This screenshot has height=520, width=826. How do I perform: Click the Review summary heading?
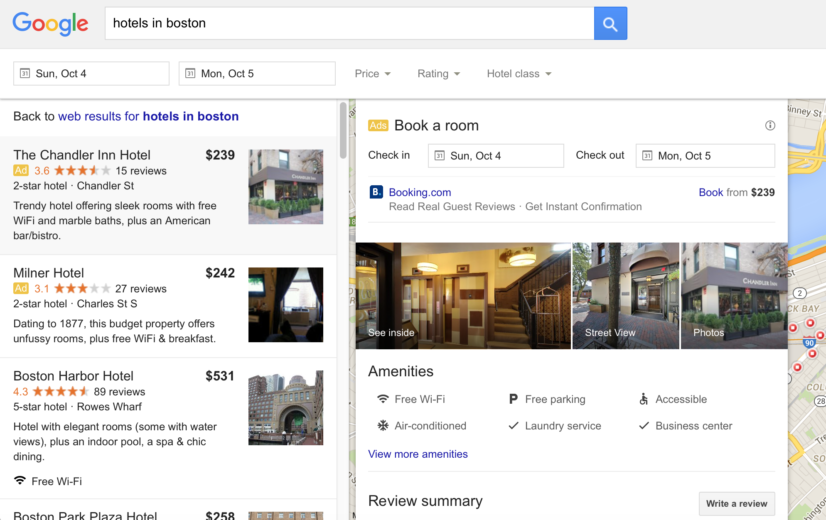click(425, 501)
